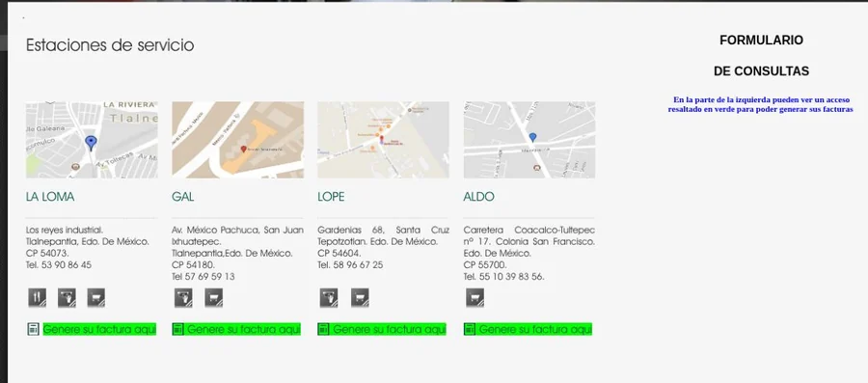Viewport: 868px width, 383px height.
Task: Open the GAL station map thumbnail
Action: pos(238,140)
